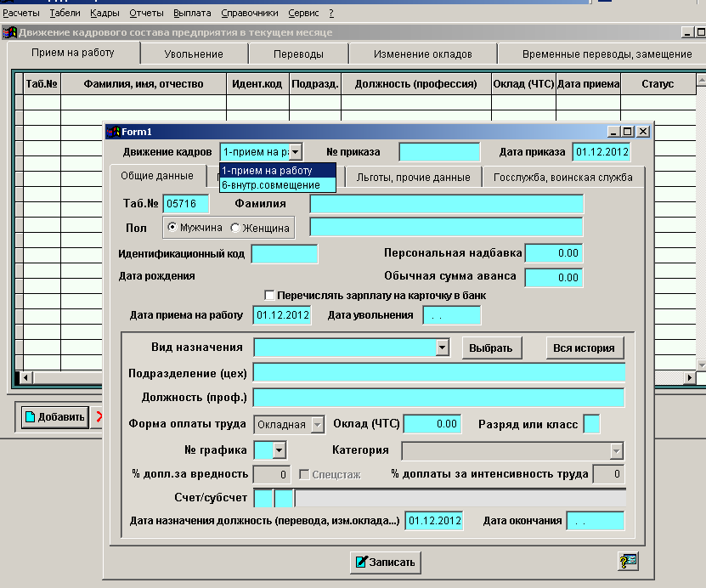Click into the Фамилия input field
The image size is (706, 588).
[x=446, y=204]
